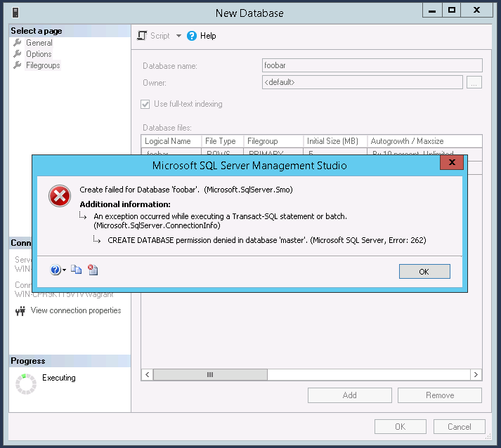The height and width of the screenshot is (448, 501).
Task: Select the Options page
Action: [39, 54]
